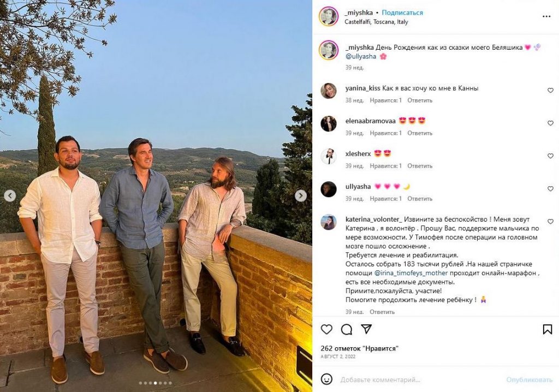Like yanina_kiss comment
This screenshot has height=392, width=559.
(550, 91)
